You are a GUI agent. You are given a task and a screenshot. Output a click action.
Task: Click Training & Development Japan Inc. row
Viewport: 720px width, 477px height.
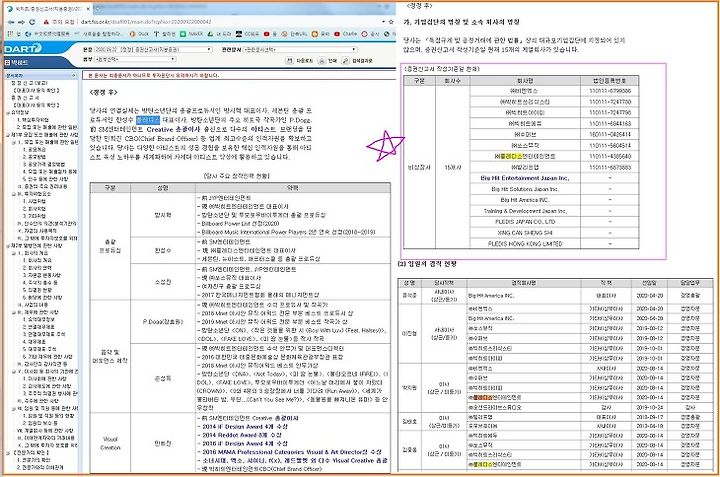click(x=525, y=211)
